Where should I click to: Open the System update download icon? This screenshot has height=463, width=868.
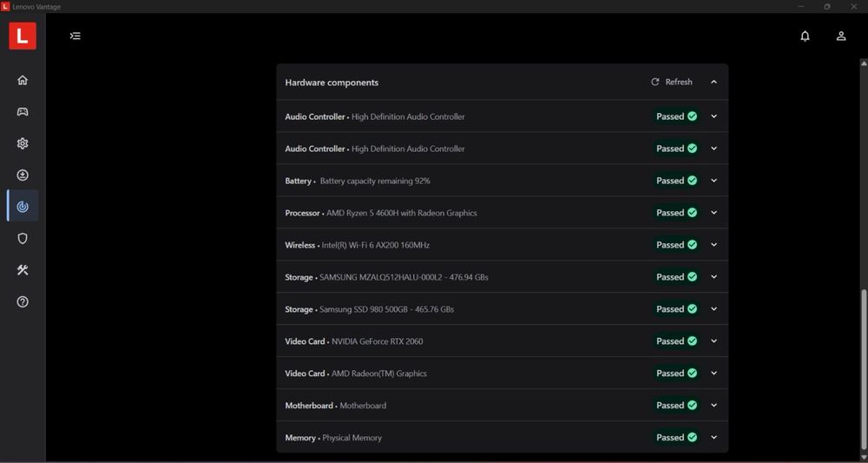[x=23, y=175]
